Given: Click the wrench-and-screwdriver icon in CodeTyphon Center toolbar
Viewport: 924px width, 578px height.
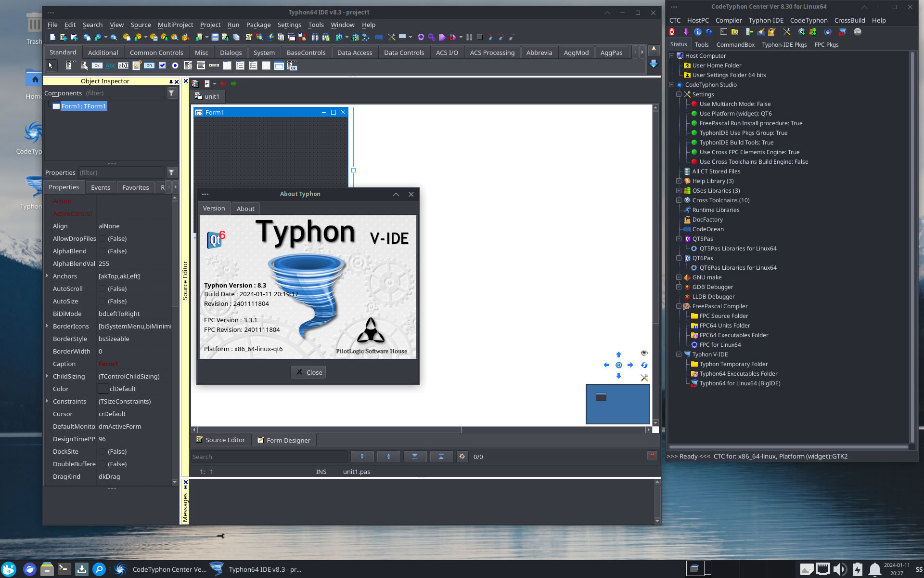Looking at the screenshot, I should (787, 32).
